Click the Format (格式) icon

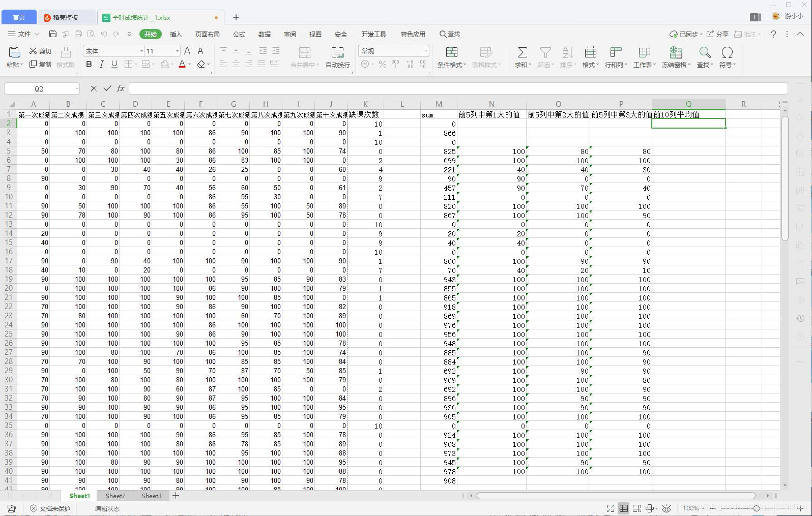[x=590, y=52]
